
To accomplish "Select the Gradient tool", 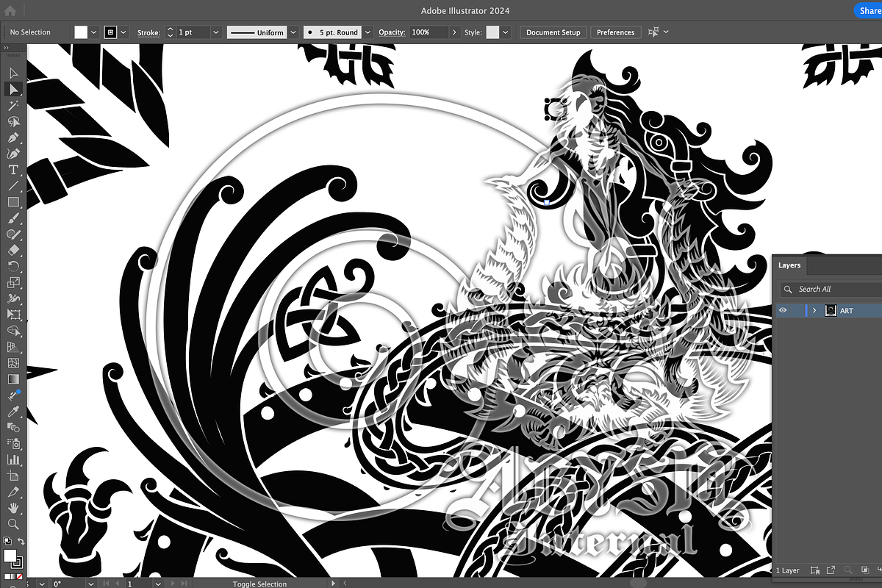I will point(13,379).
